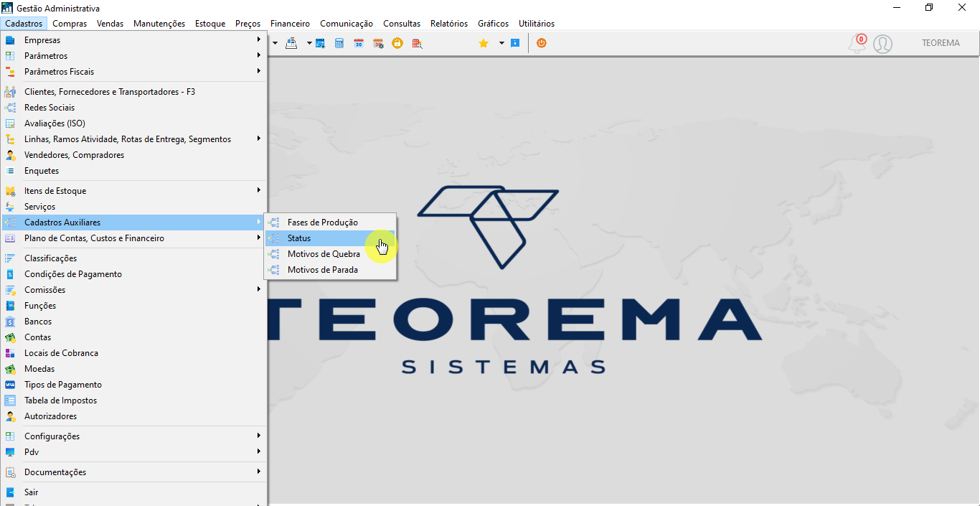Expand the Itens de Estoque submenu
Viewport: 980px width, 506px height.
click(x=259, y=191)
